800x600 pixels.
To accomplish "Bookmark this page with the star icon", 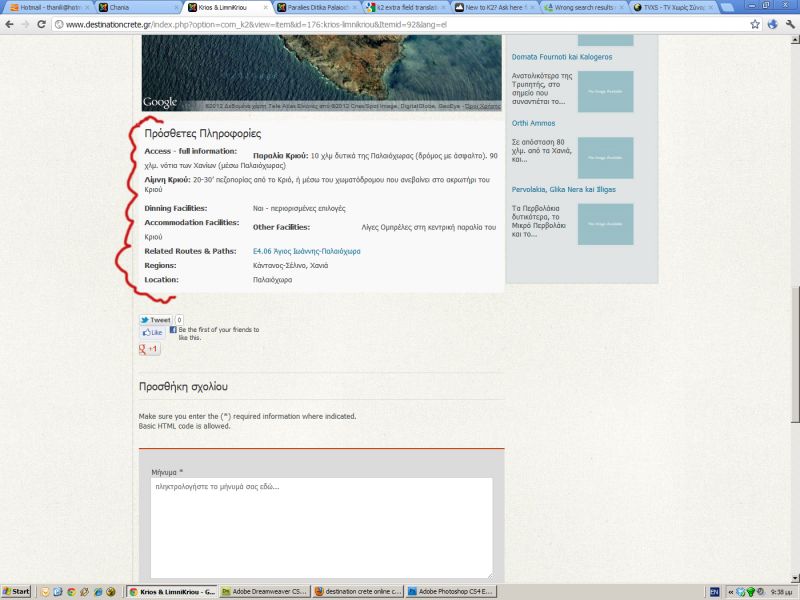I will (x=755, y=24).
